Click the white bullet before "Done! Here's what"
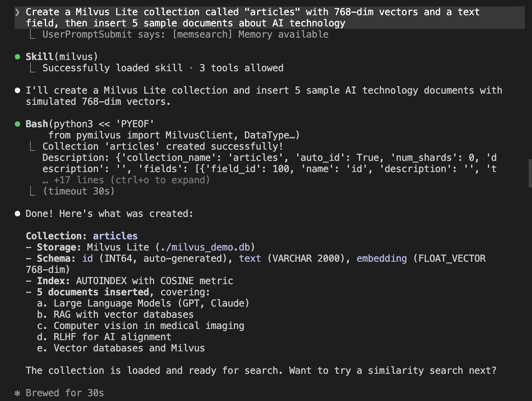532x401 pixels. (x=17, y=214)
